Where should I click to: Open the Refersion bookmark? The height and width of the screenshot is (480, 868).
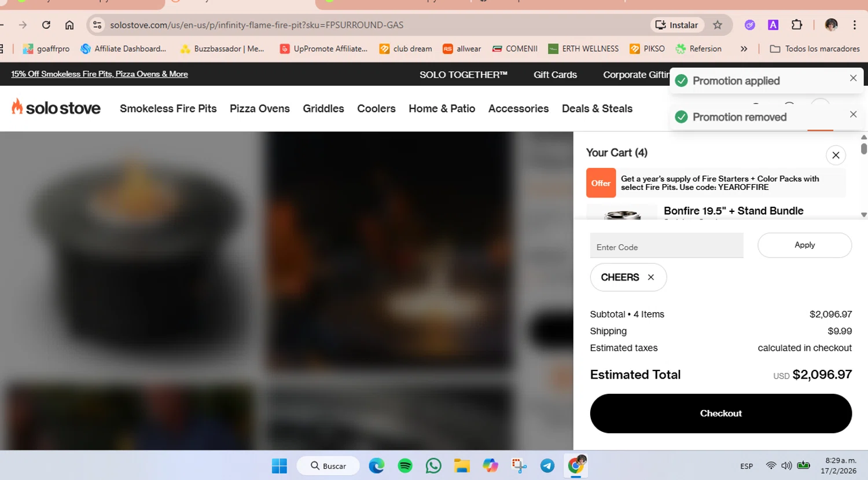[x=698, y=49]
